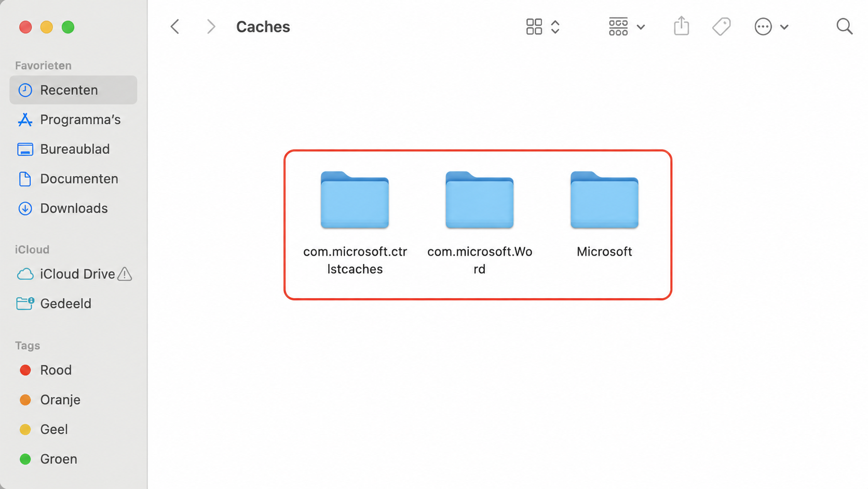Open the More actions ellipsis icon
Viewport: 868px width, 489px height.
(763, 27)
